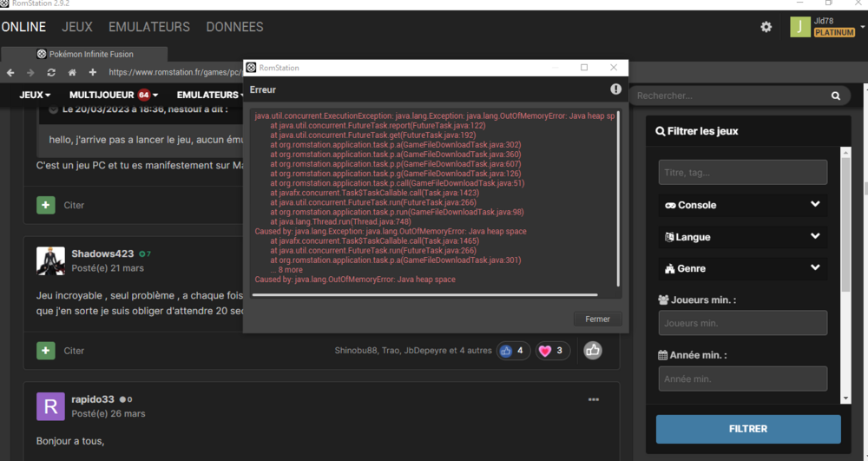Open the settings gear icon
This screenshot has width=868, height=461.
(x=766, y=27)
